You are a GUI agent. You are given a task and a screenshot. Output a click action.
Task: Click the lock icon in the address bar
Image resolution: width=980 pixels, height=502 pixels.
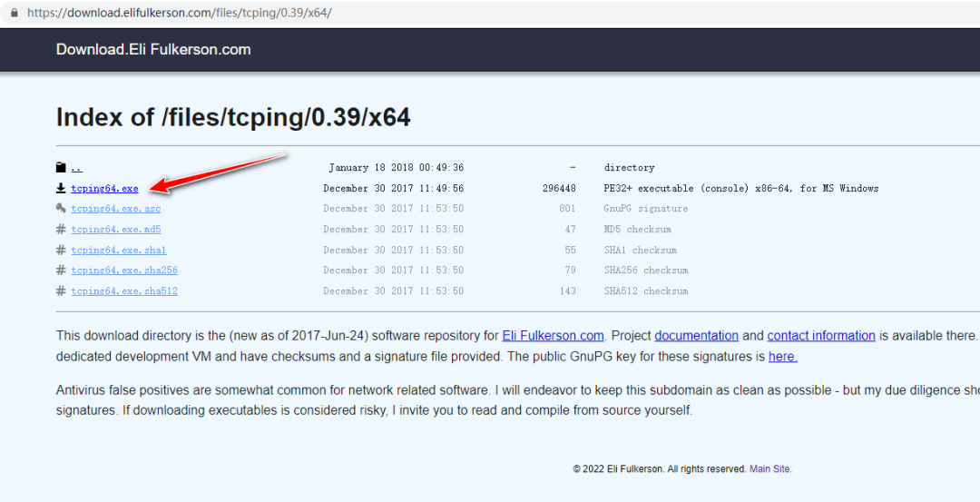click(15, 13)
